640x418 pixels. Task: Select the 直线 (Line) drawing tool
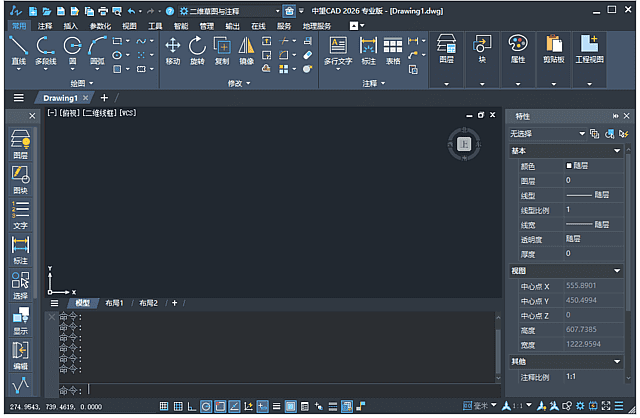coord(17,47)
